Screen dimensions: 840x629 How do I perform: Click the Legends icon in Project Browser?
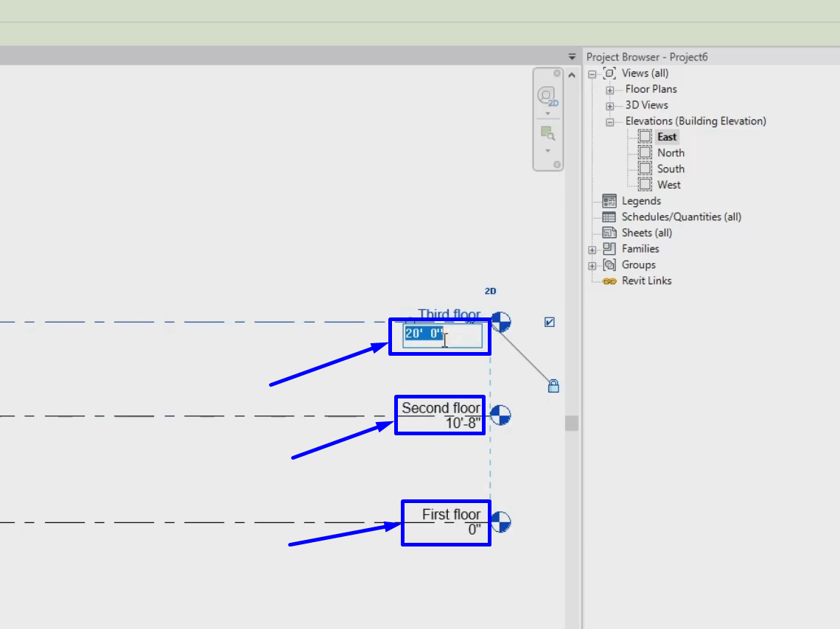tap(609, 200)
